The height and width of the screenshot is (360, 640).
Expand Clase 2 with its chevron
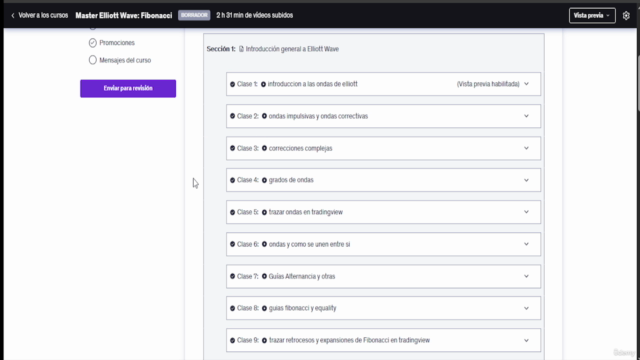[x=526, y=116]
